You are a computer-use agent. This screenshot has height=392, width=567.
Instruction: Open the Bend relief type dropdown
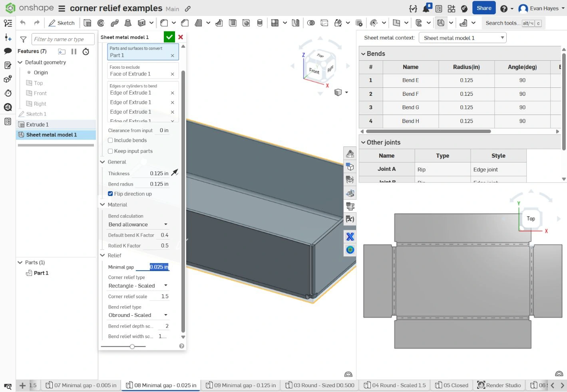pyautogui.click(x=138, y=315)
